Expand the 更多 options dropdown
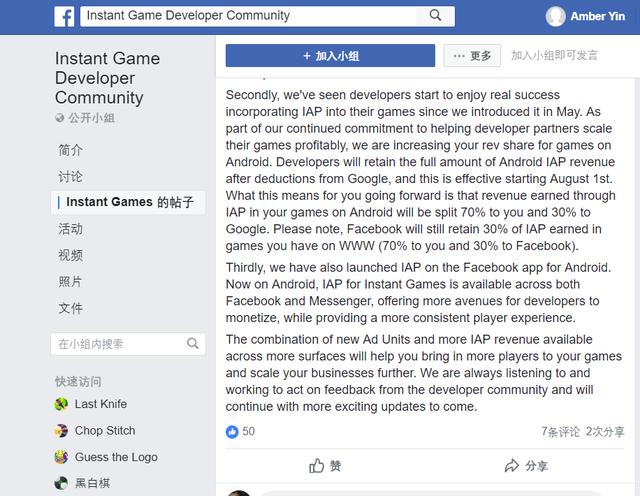Screen dimensions: 640x496 pos(471,56)
